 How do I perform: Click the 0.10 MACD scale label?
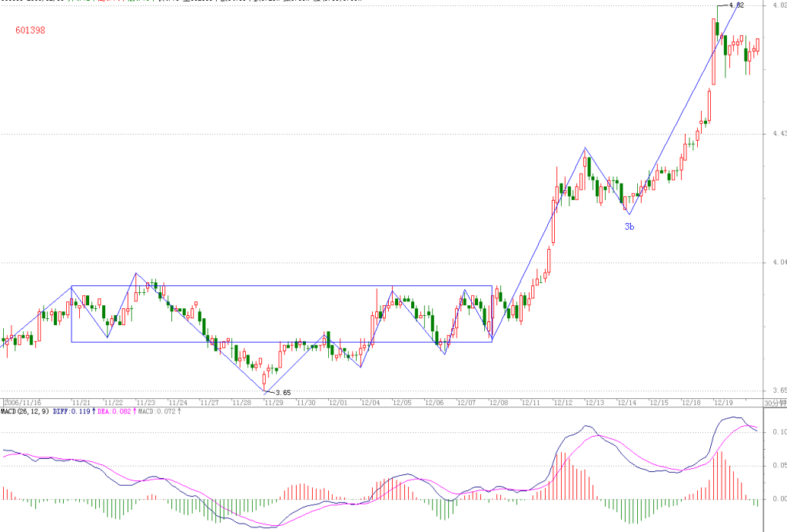779,432
